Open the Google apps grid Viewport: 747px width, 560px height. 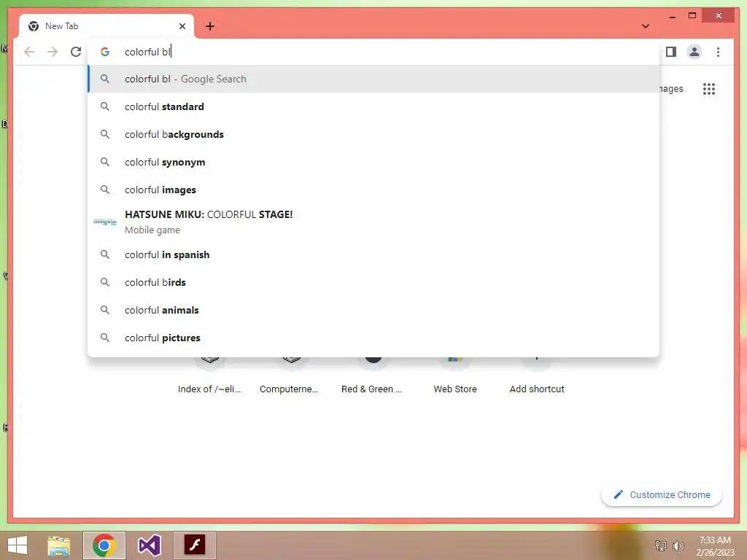click(709, 88)
